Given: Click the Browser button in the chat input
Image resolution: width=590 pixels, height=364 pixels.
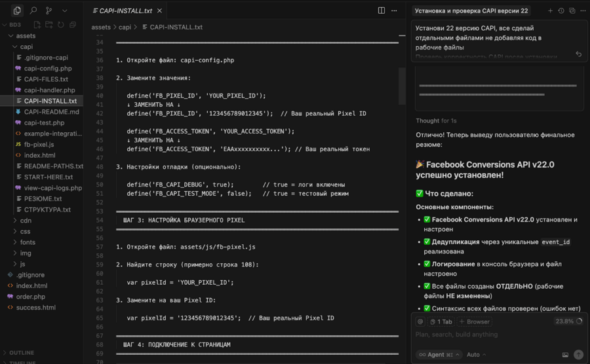Looking at the screenshot, I should click(x=475, y=321).
